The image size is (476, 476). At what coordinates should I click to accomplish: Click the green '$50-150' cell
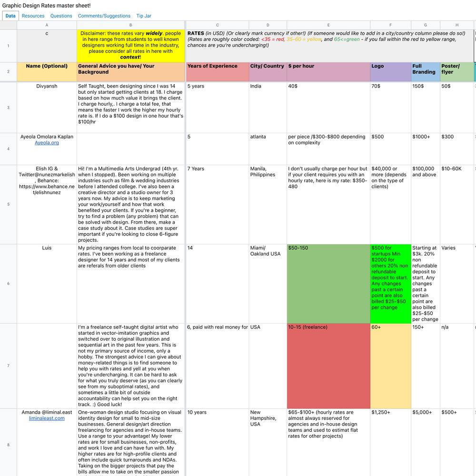pos(328,284)
